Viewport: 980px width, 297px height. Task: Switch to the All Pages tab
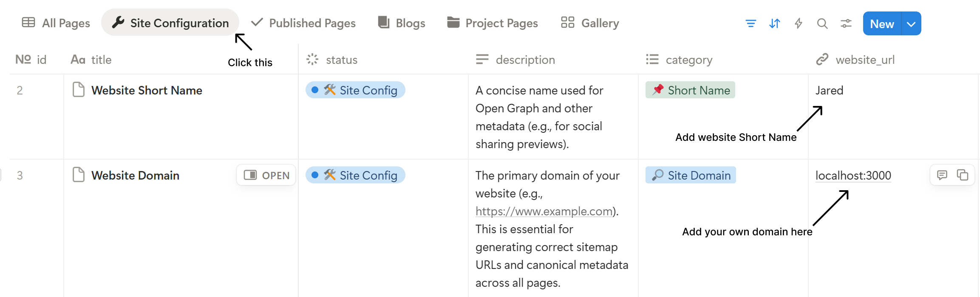point(56,23)
